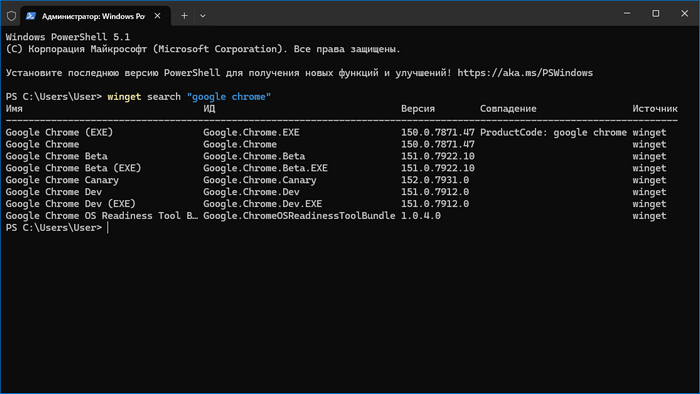Click the PowerShell icon in the tab

pos(31,16)
